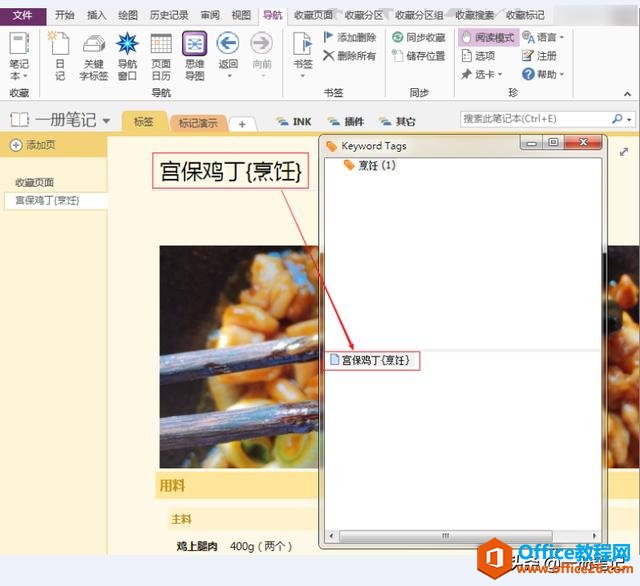
Task: Click 删除所有 delete all bookmarks
Action: pos(349,56)
